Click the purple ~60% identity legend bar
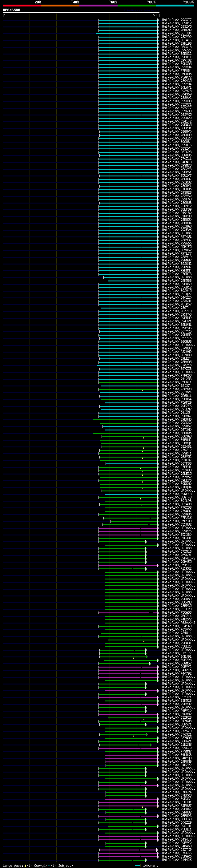197x868 pixels. (x=99, y=6)
